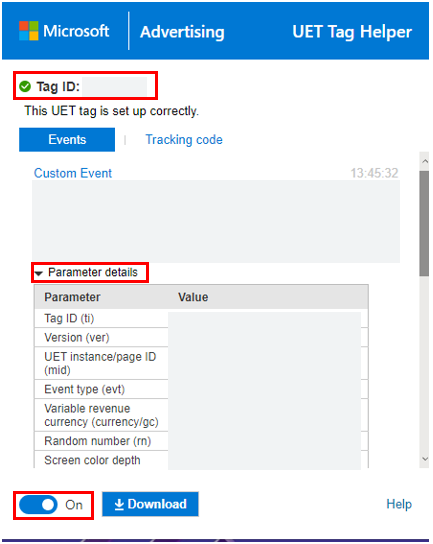Switch to the Tracking code tab
The height and width of the screenshot is (544, 433).
pyautogui.click(x=184, y=139)
